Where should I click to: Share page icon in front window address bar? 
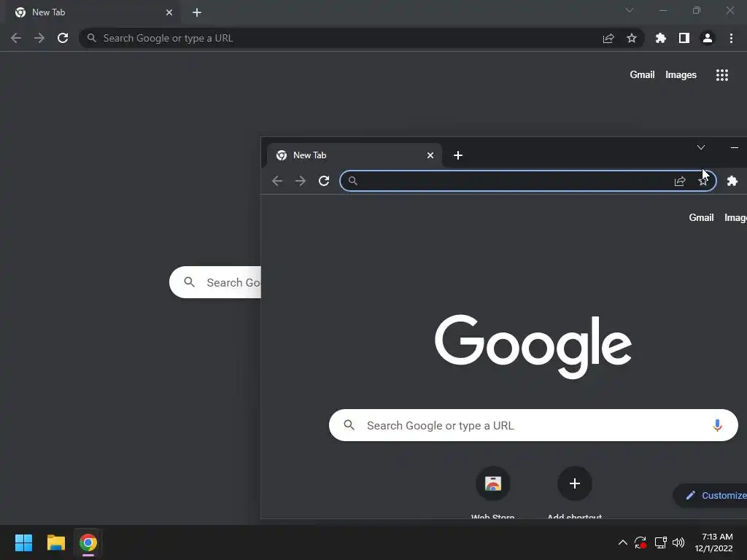pos(680,181)
